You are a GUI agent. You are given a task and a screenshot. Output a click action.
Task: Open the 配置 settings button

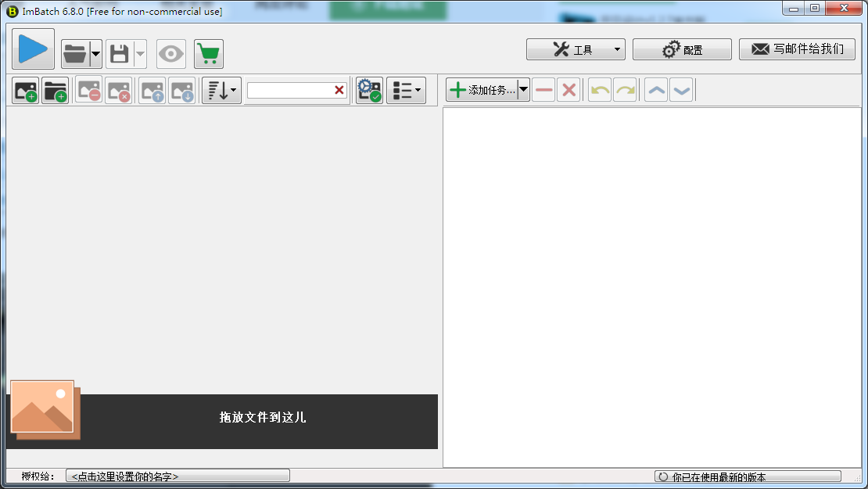pos(682,50)
